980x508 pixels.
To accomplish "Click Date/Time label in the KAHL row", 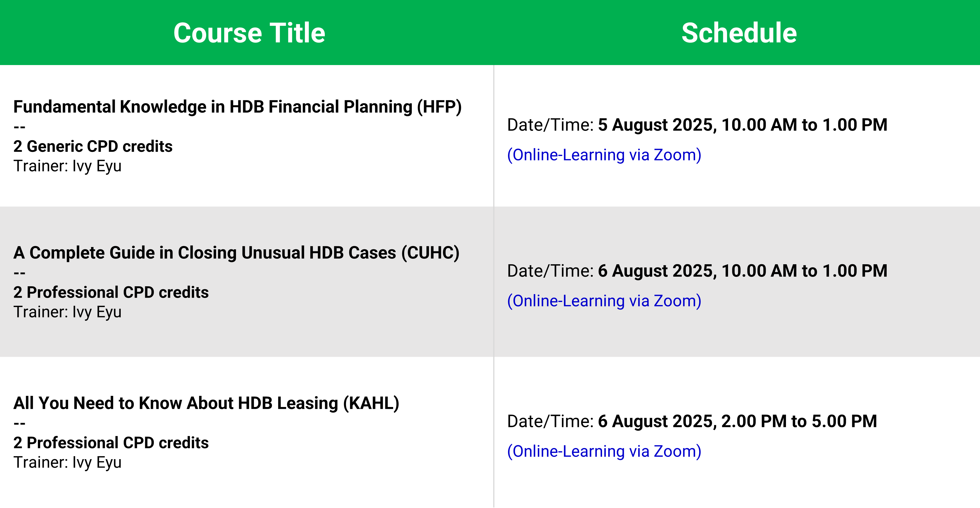I will point(550,422).
